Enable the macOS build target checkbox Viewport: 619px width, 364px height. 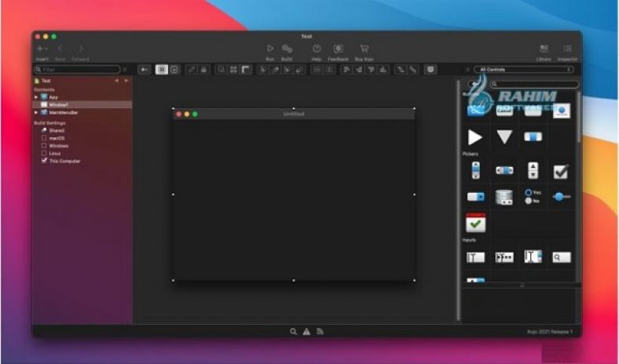(44, 138)
